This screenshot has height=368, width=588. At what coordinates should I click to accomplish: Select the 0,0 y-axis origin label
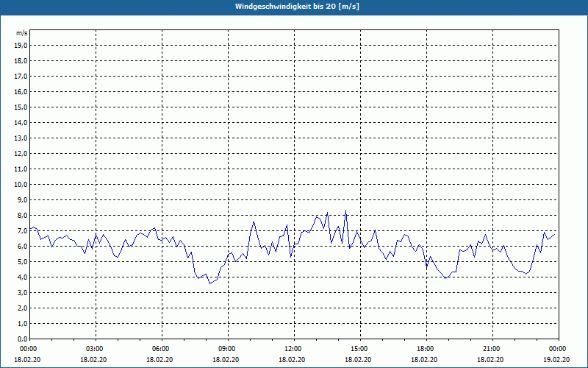click(x=23, y=339)
